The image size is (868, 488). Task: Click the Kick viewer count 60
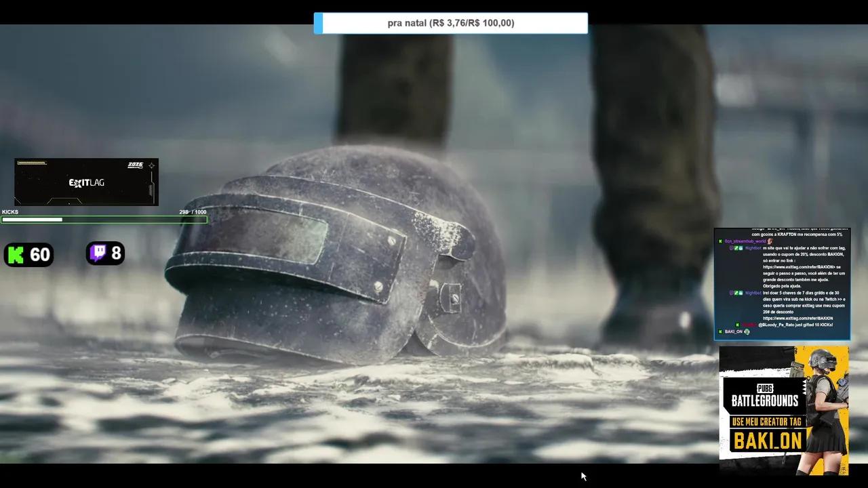pyautogui.click(x=40, y=255)
